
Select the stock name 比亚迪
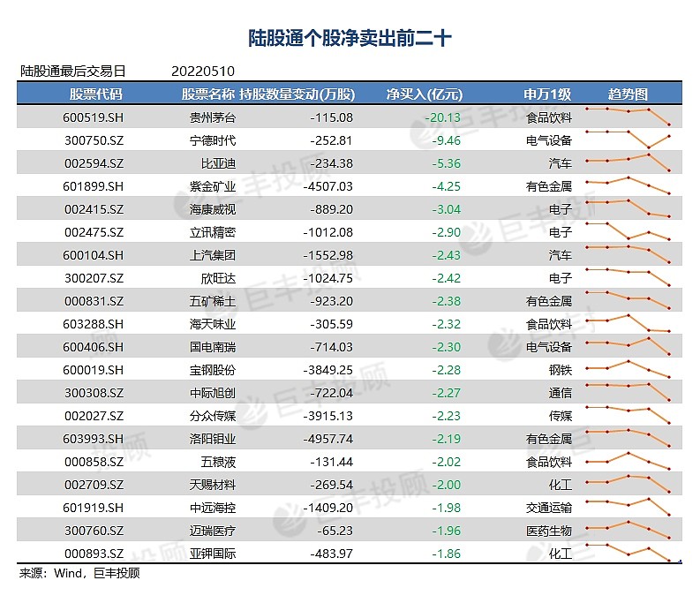point(218,163)
